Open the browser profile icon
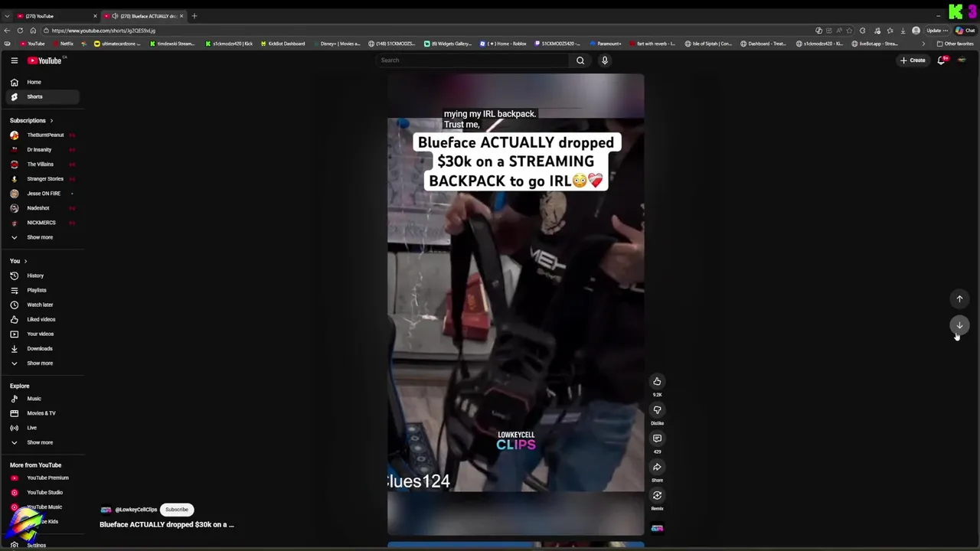 click(916, 31)
